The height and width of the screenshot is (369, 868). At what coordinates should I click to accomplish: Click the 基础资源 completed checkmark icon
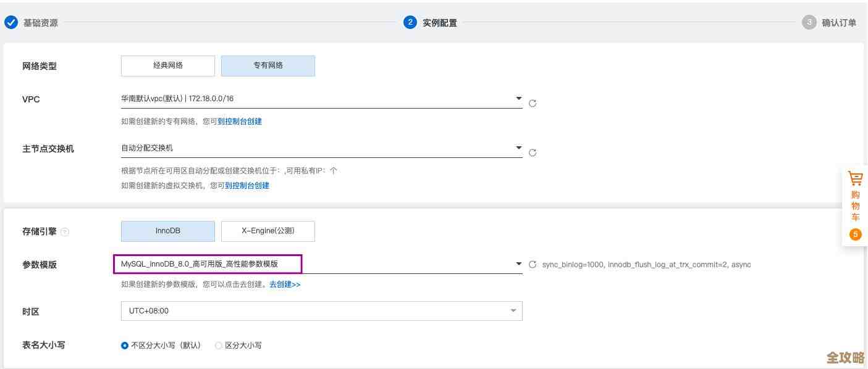click(x=11, y=22)
